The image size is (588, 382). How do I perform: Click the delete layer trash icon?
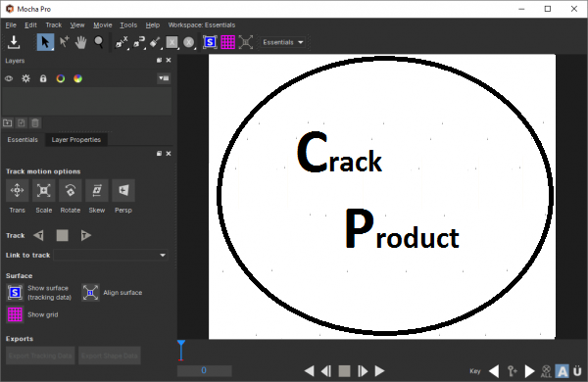[x=35, y=123]
